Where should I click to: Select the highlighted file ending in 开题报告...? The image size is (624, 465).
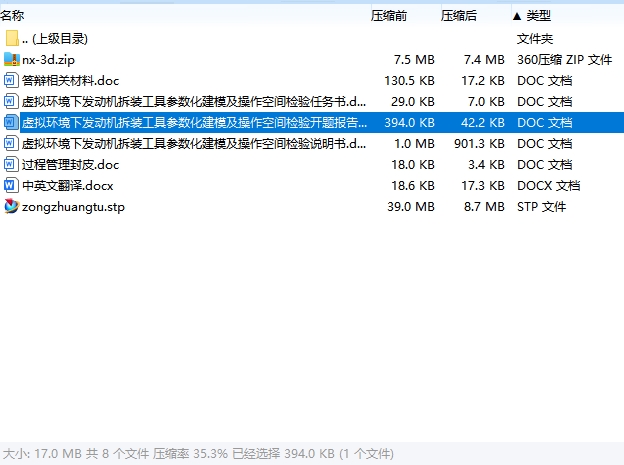(194, 123)
